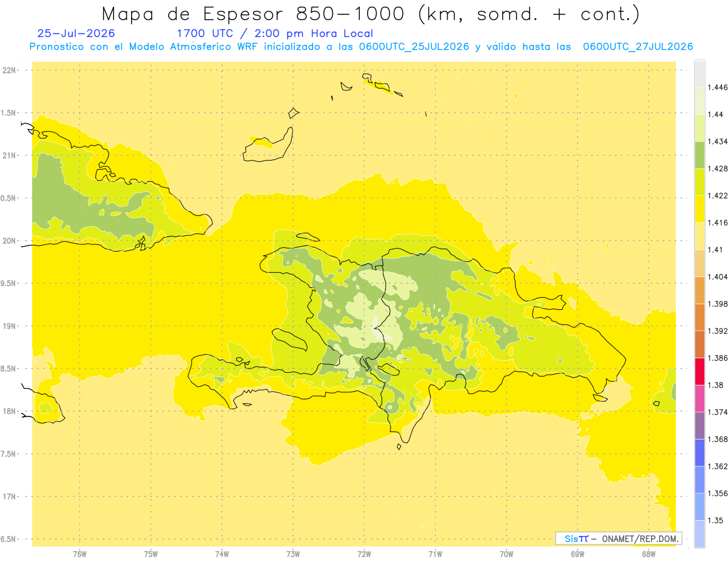
Task: Click the light gray swatch above 1.446
Action: pyautogui.click(x=699, y=73)
